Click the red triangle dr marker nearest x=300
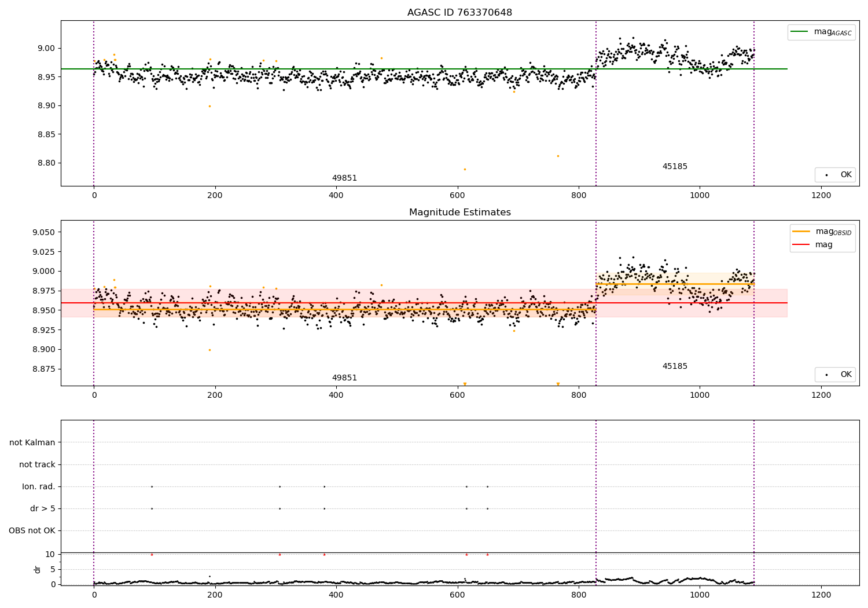 point(279,554)
